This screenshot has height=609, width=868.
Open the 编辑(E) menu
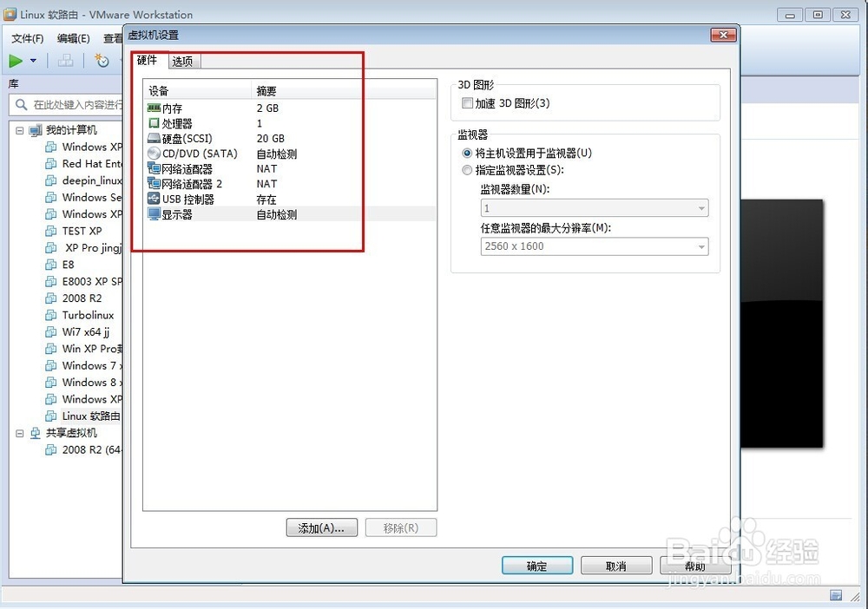click(x=73, y=38)
